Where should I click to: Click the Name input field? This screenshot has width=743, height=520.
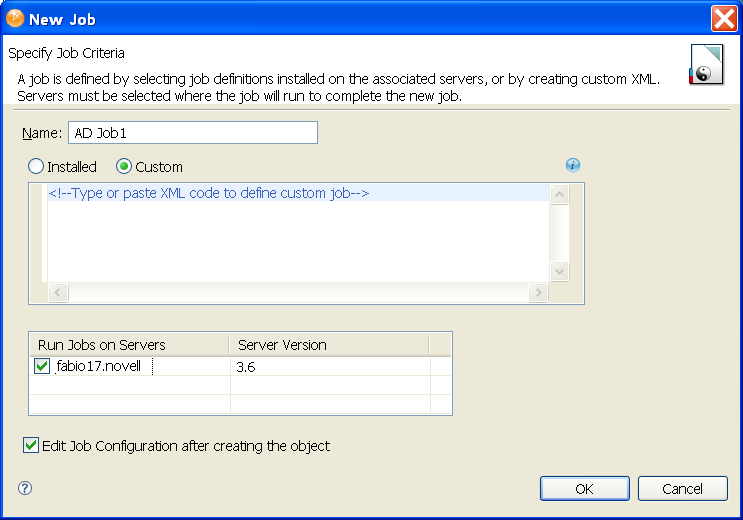[191, 133]
